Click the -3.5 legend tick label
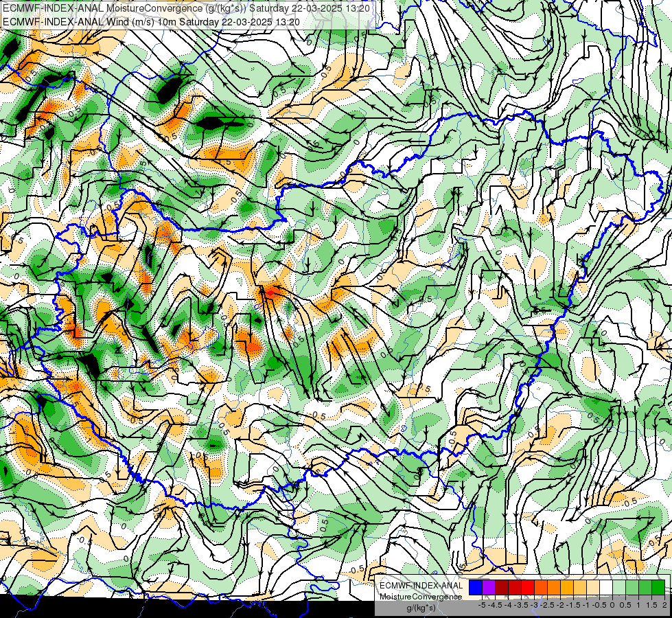The height and width of the screenshot is (618, 672). [521, 605]
